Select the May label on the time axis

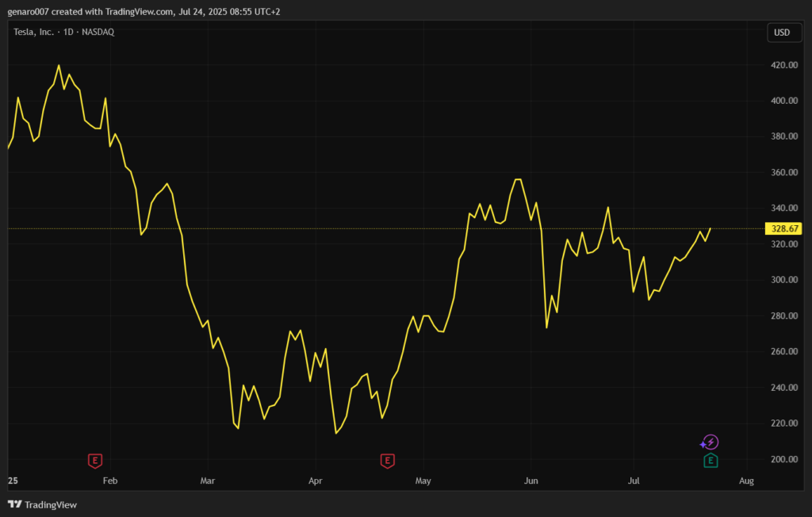[423, 481]
